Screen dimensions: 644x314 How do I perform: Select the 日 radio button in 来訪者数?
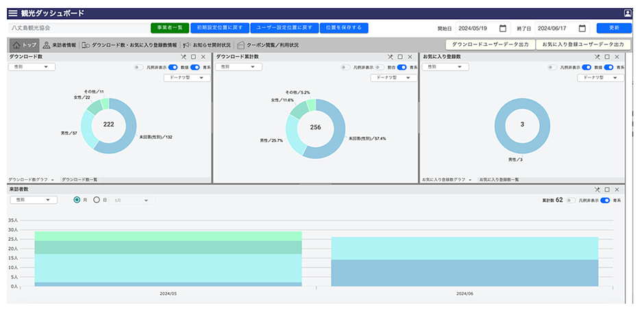(97, 200)
